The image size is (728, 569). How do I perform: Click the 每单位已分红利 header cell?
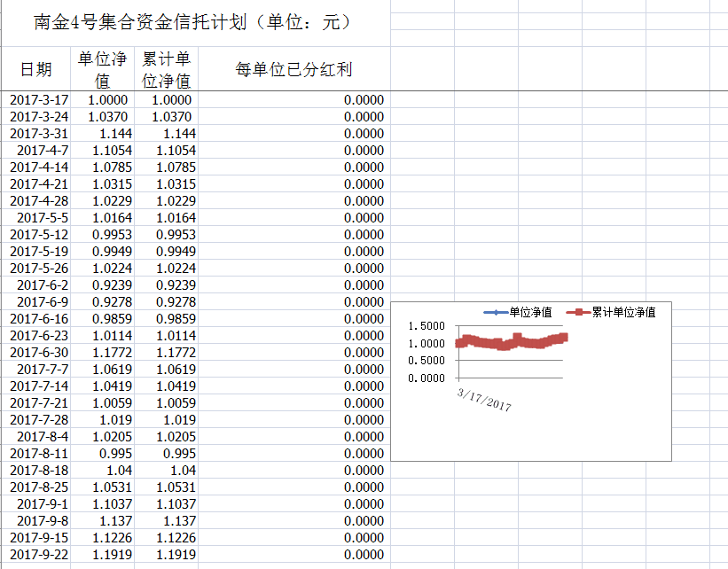[x=294, y=69]
